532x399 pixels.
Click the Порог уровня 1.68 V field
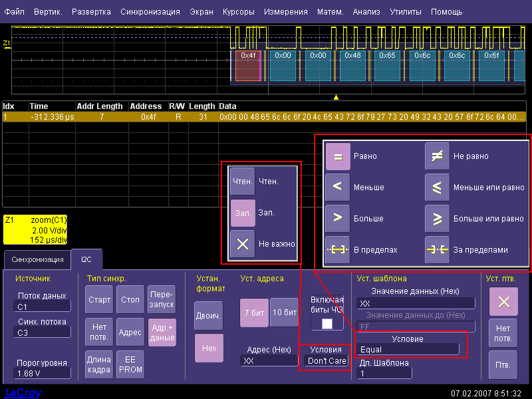point(43,373)
